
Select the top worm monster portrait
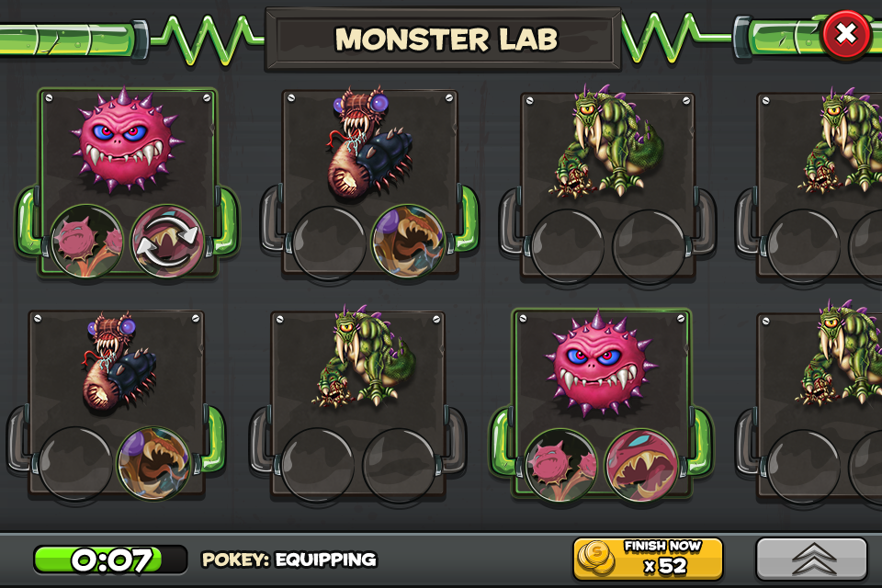370,143
